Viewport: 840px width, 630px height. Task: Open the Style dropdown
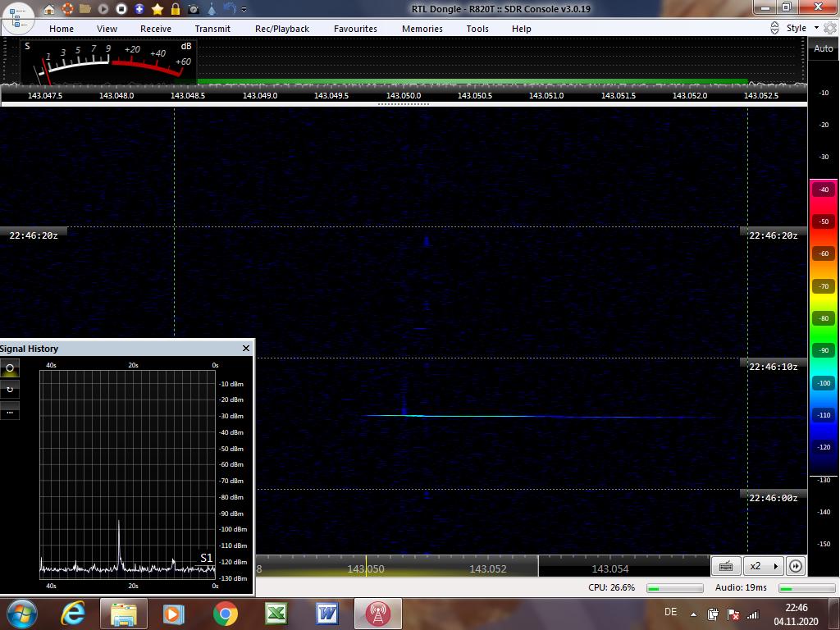click(x=802, y=28)
